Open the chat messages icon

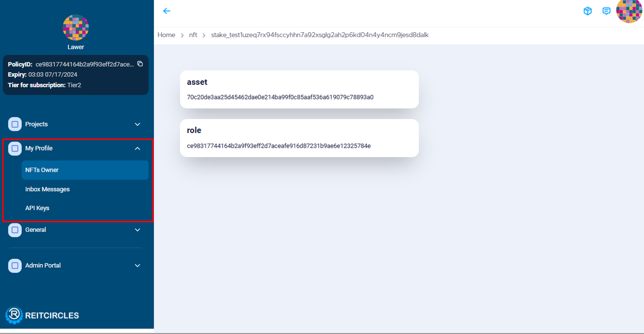(x=606, y=11)
